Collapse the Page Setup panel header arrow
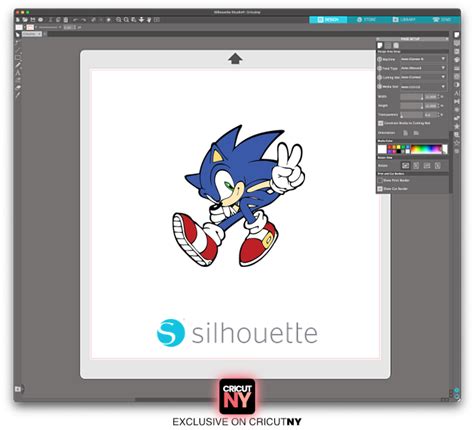474x430 pixels. click(378, 39)
